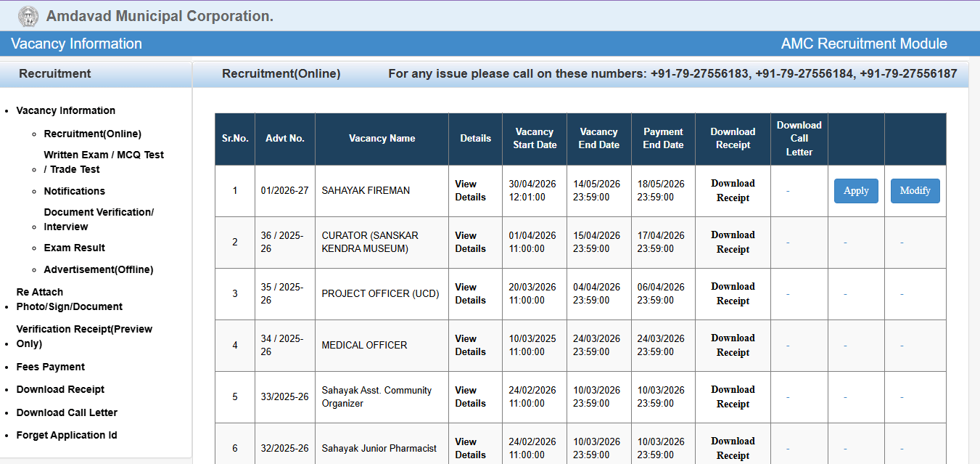Open Advertisement(Offline) sidebar link
This screenshot has height=464, width=980.
(99, 269)
